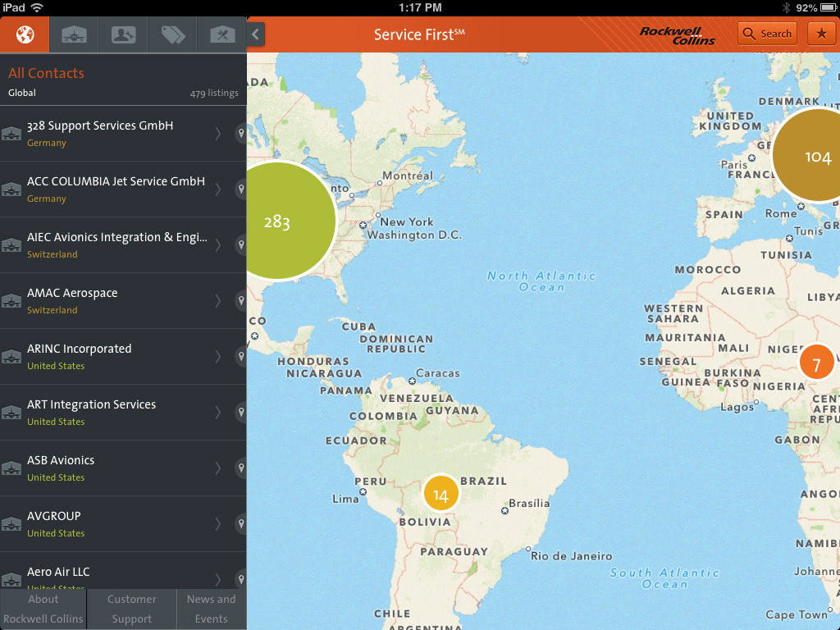The width and height of the screenshot is (840, 630).
Task: Open favorites with the star button
Action: pos(821,34)
